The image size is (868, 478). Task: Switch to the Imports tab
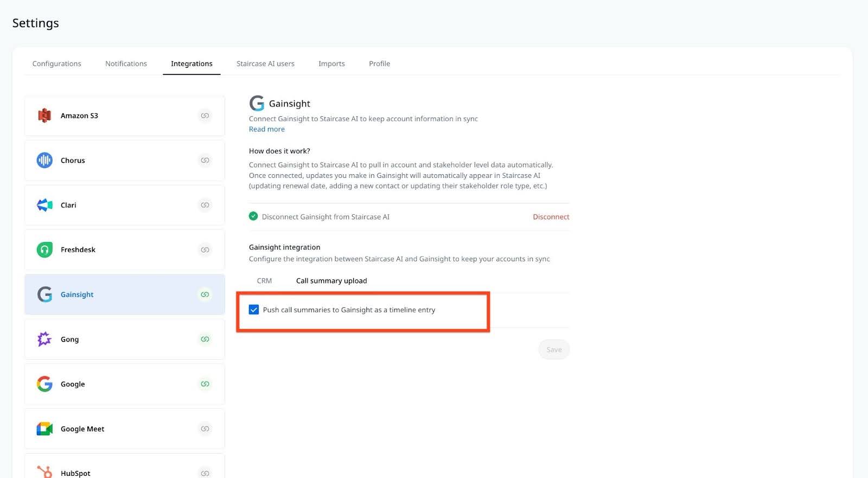(x=331, y=63)
